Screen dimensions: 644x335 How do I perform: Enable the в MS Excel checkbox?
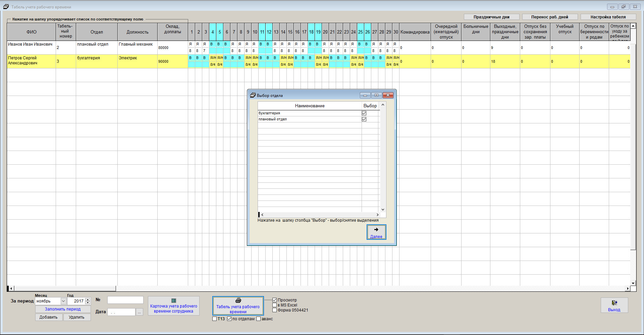[274, 305]
